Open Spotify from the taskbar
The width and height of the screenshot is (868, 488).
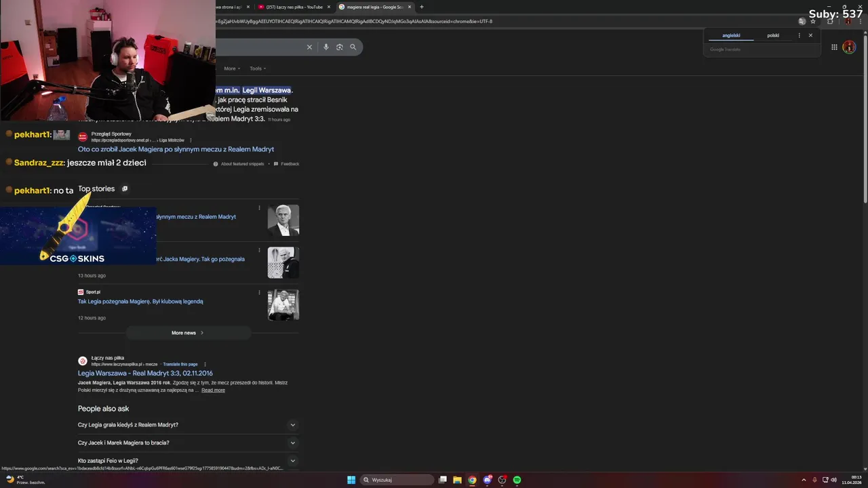pyautogui.click(x=517, y=480)
